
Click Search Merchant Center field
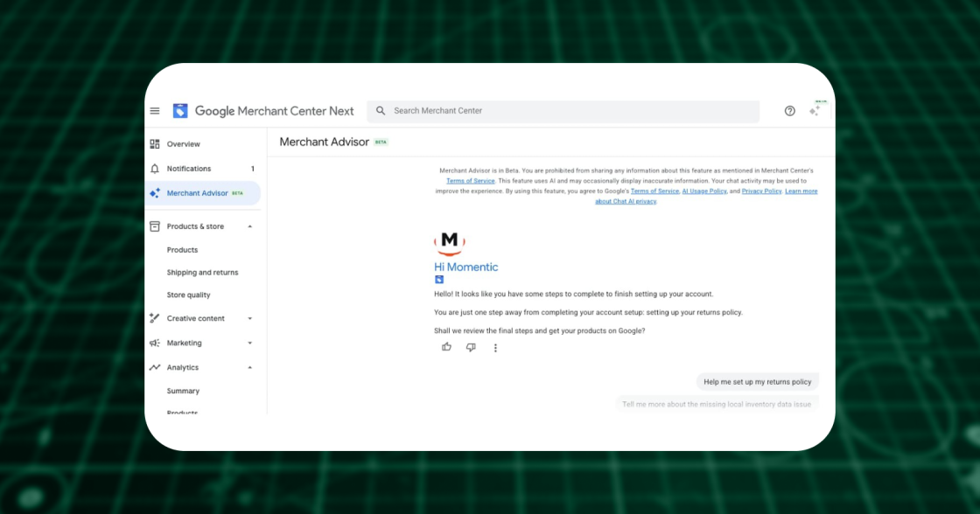click(x=563, y=110)
